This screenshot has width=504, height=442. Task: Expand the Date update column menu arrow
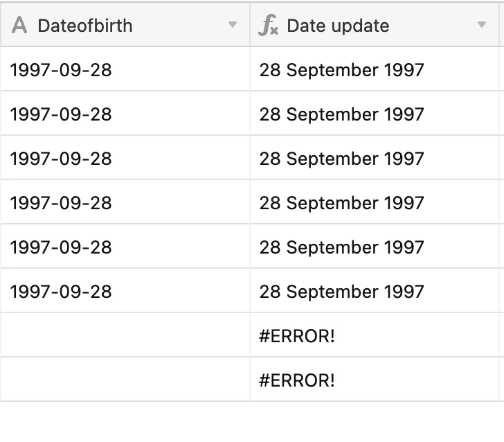482,26
